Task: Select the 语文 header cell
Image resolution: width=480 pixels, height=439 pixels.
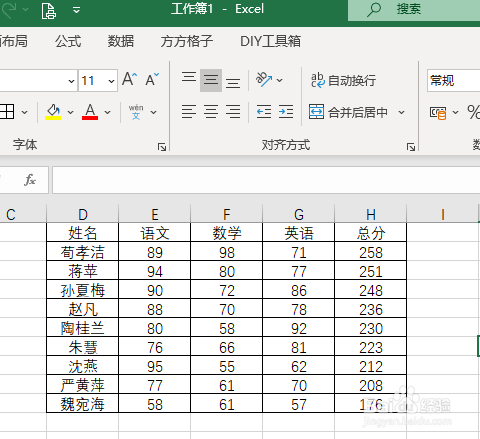Action: 155,232
